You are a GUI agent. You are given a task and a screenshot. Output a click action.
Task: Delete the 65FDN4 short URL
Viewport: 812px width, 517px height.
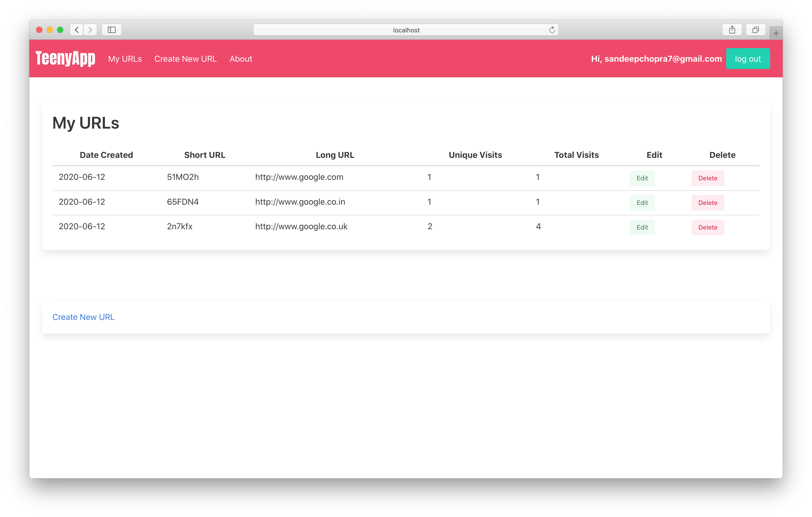click(707, 203)
